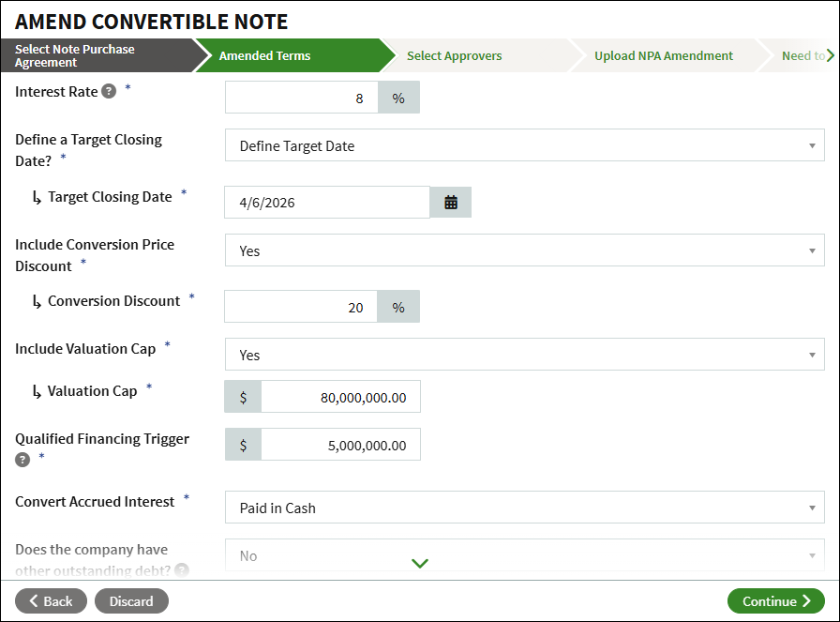
Task: Switch to Upload NPA Amendment step
Action: 663,55
